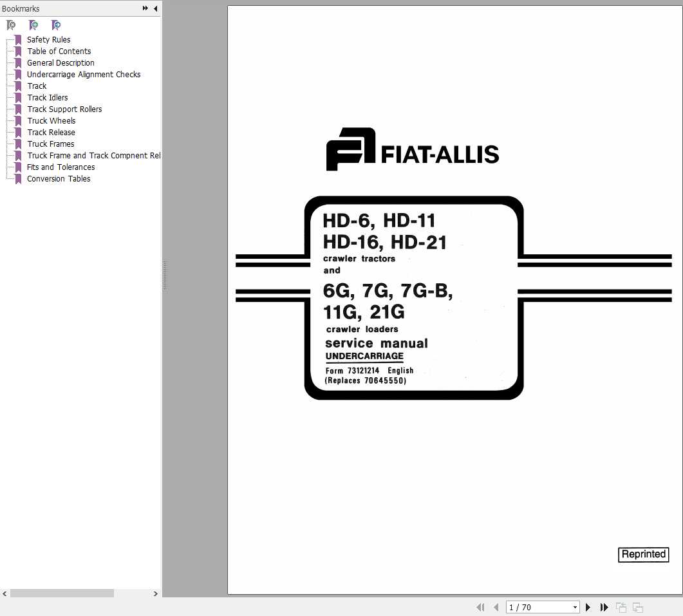683x616 pixels.
Task: Click the add new bookmark icon
Action: (33, 25)
